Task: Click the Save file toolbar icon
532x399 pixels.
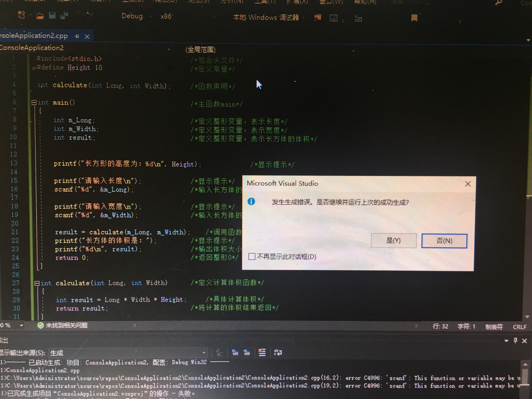Action: pos(52,16)
